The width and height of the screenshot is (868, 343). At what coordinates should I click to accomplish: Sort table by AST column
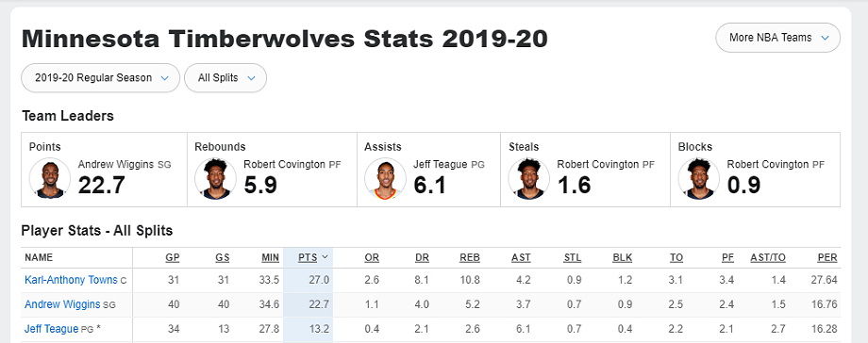tap(521, 258)
